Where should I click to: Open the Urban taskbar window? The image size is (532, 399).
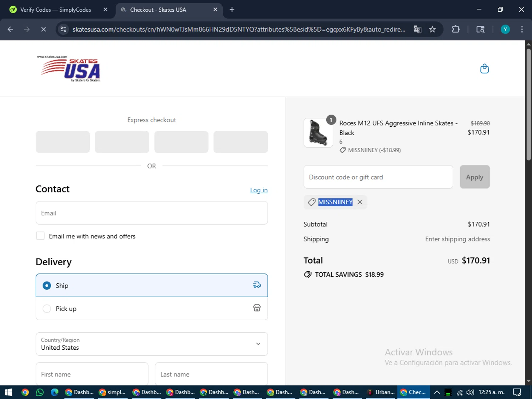click(x=381, y=392)
